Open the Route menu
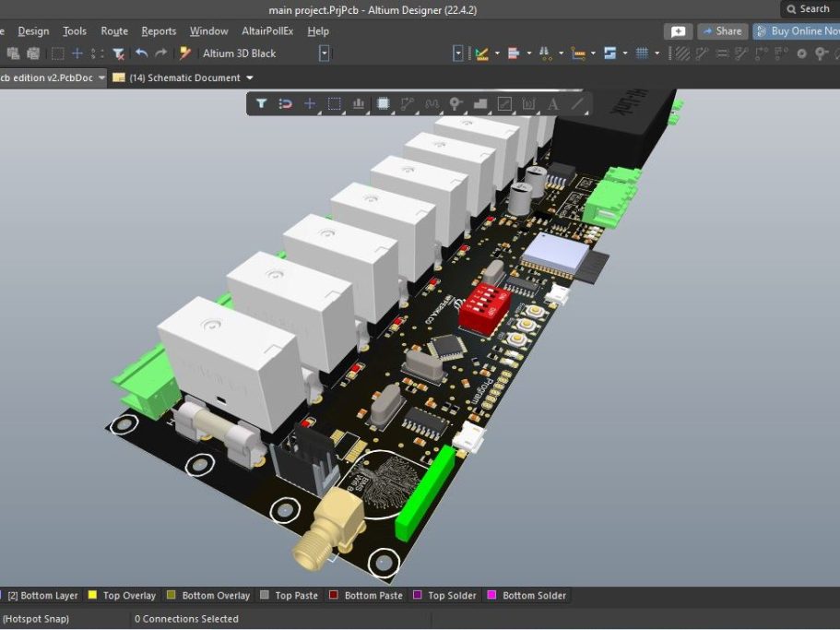The width and height of the screenshot is (840, 630). click(x=114, y=31)
